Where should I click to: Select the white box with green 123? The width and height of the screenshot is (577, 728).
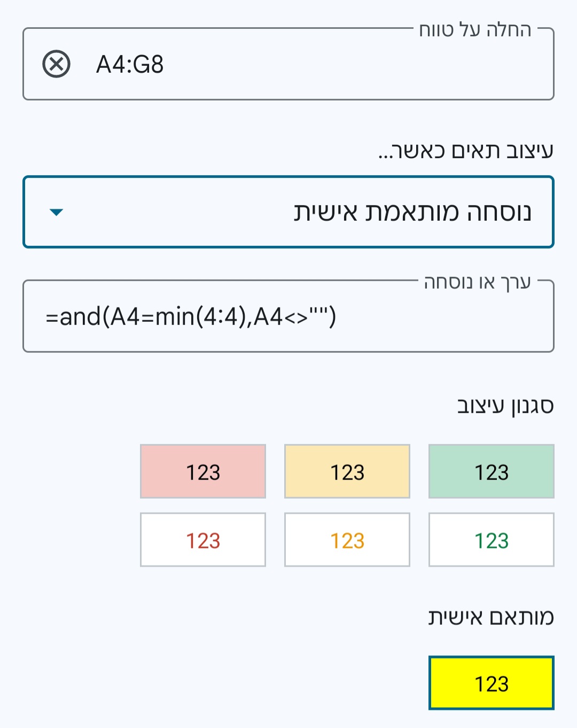[491, 539]
